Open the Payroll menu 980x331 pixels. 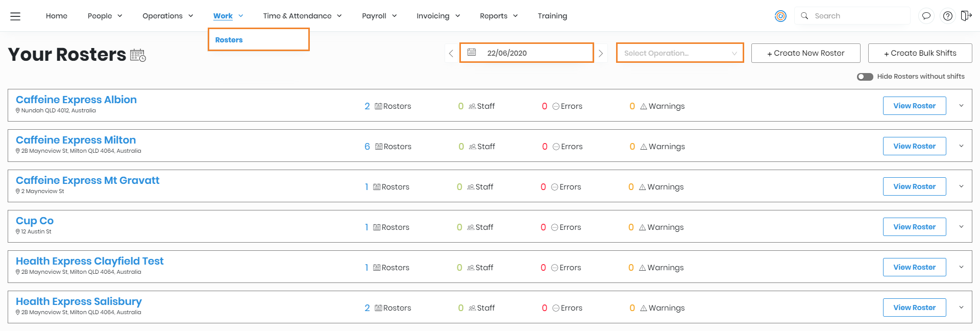[379, 16]
